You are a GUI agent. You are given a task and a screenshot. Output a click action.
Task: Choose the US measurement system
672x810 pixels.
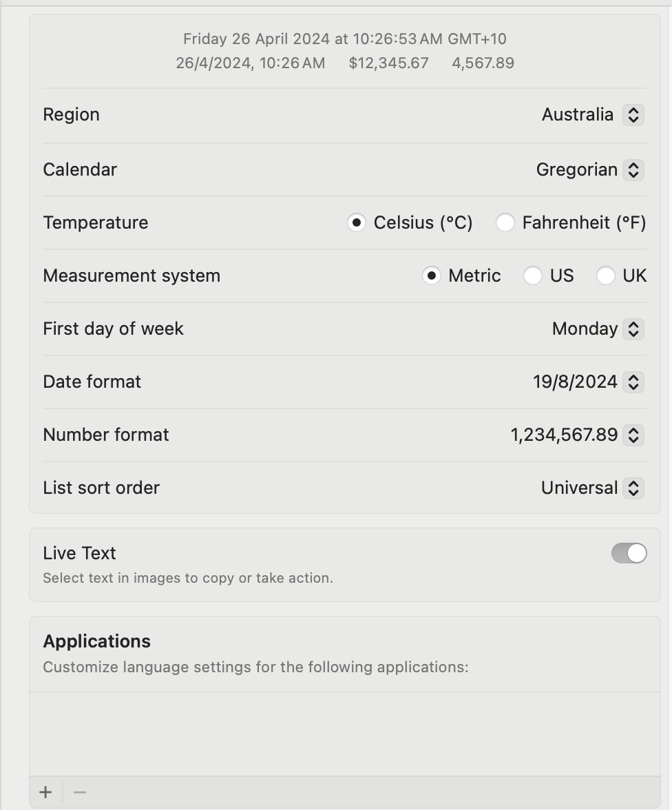(x=532, y=276)
